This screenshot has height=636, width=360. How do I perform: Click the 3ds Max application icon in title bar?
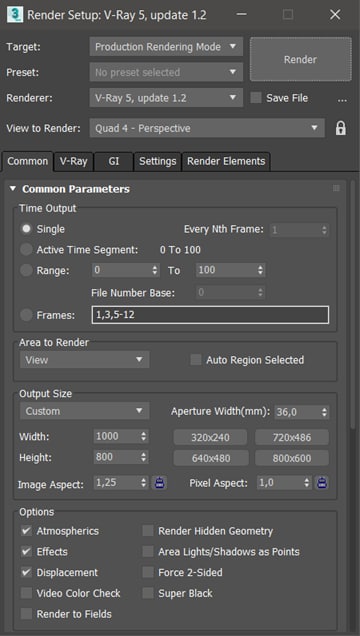pyautogui.click(x=15, y=15)
